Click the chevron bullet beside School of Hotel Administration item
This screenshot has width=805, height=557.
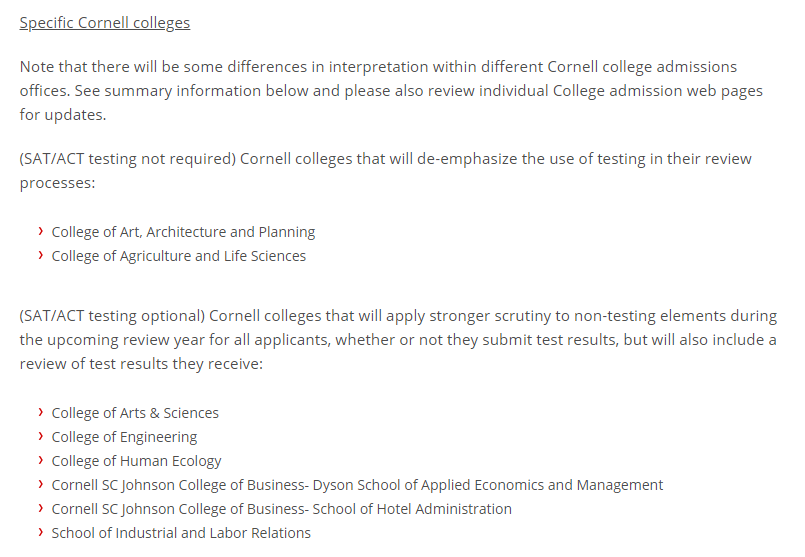tap(40, 508)
